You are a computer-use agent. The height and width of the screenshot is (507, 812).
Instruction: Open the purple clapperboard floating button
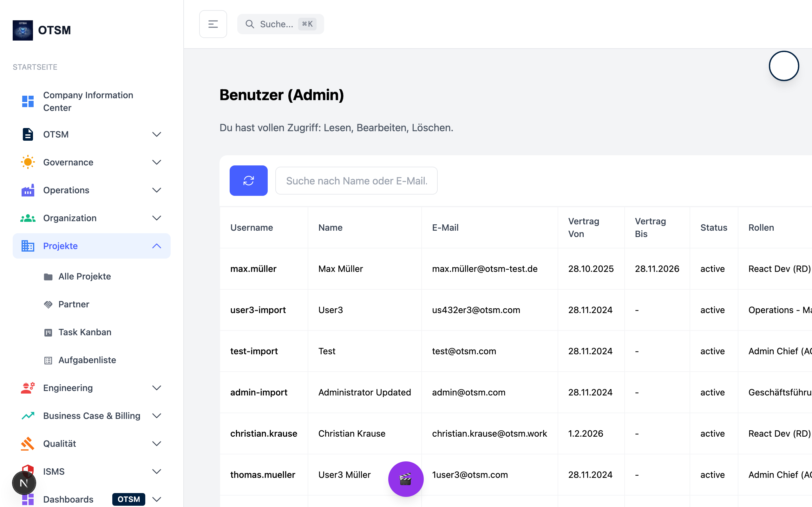point(406,479)
